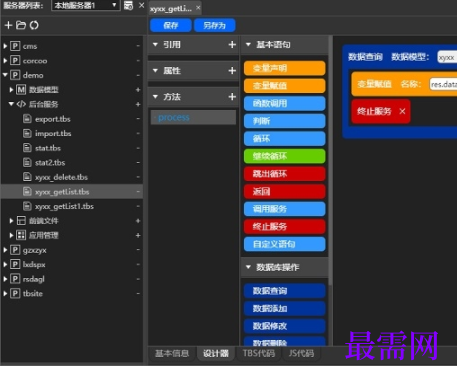Close the server list panel X

point(142,5)
